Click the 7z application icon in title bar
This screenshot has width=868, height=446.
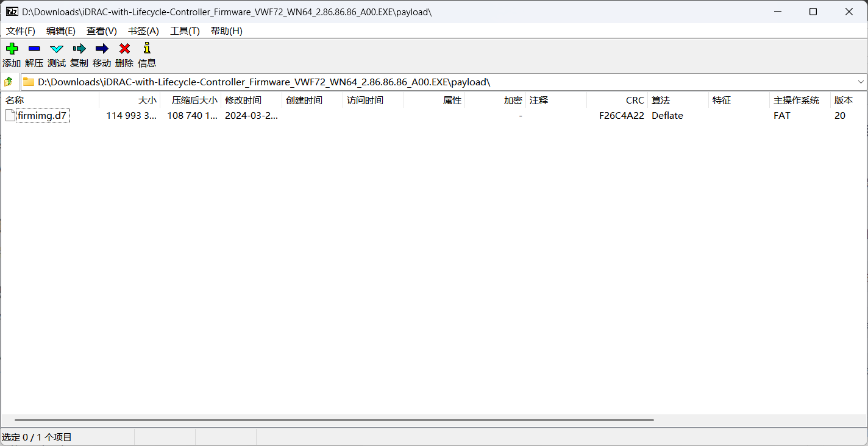tap(12, 12)
